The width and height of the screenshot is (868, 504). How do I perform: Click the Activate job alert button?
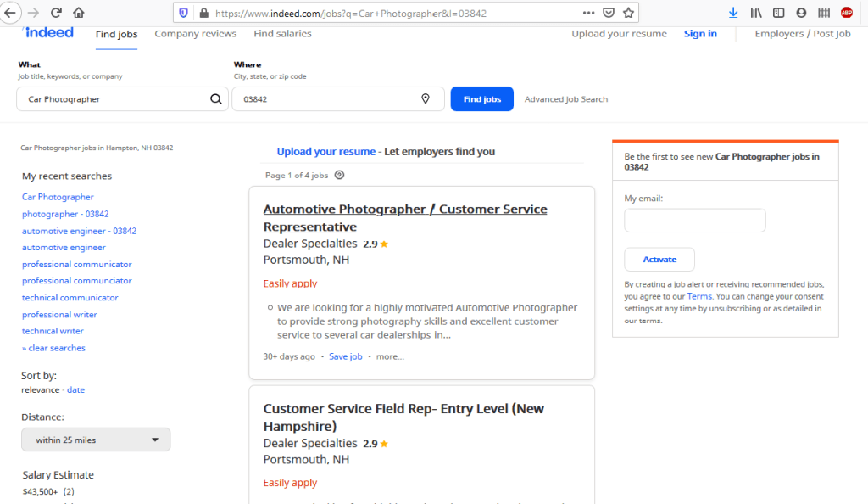659,260
